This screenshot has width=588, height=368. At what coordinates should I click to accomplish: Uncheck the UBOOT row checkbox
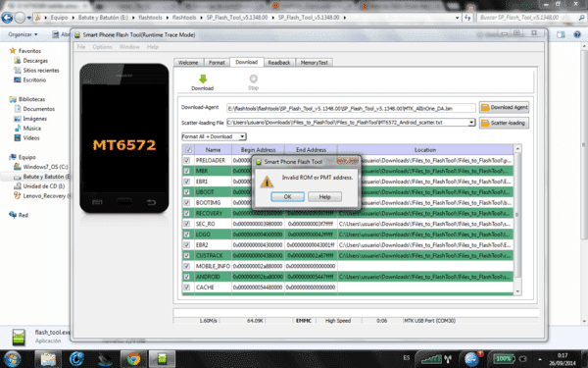pyautogui.click(x=187, y=192)
